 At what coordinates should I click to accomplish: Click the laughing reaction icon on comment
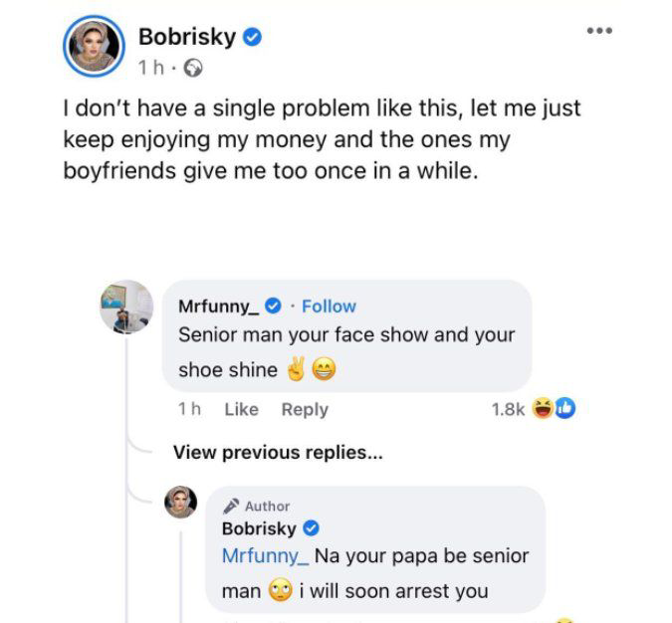tap(543, 408)
